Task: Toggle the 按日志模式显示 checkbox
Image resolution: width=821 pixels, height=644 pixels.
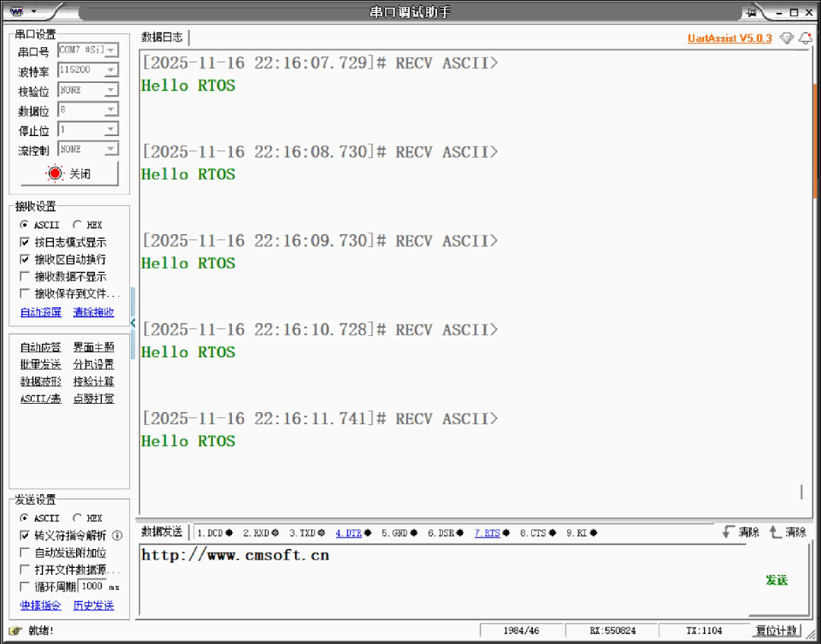Action: point(24,243)
